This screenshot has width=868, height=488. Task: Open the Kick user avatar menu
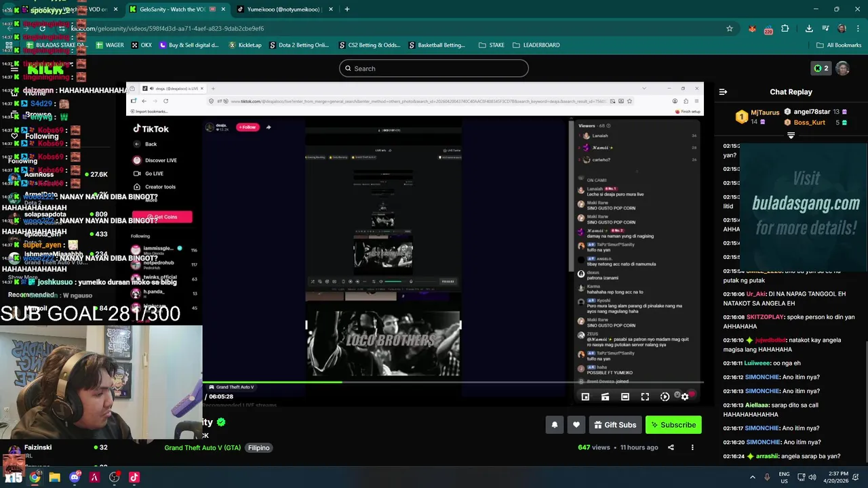point(842,68)
